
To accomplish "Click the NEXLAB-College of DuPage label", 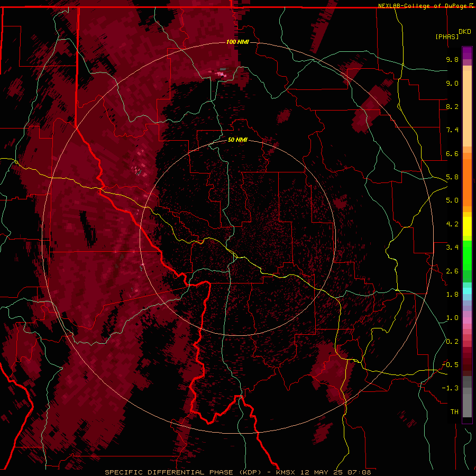I will (x=423, y=6).
